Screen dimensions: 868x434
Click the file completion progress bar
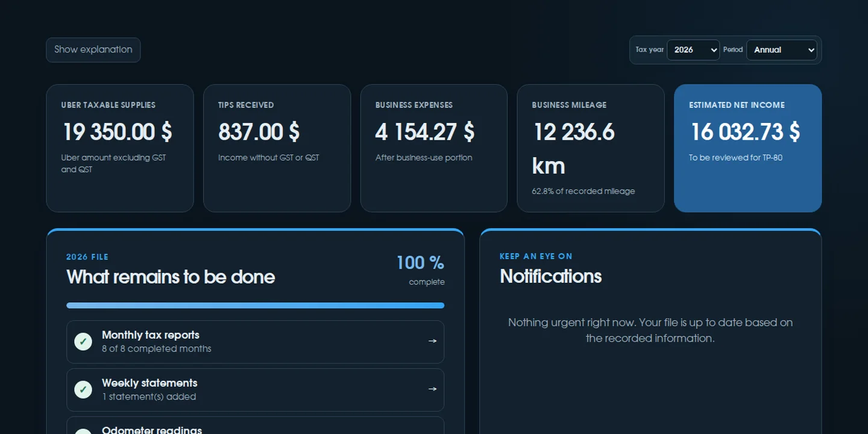point(256,306)
